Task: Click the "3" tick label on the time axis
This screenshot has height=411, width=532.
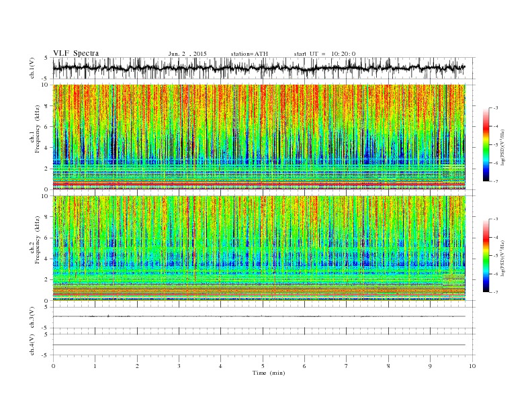Action: click(x=179, y=366)
